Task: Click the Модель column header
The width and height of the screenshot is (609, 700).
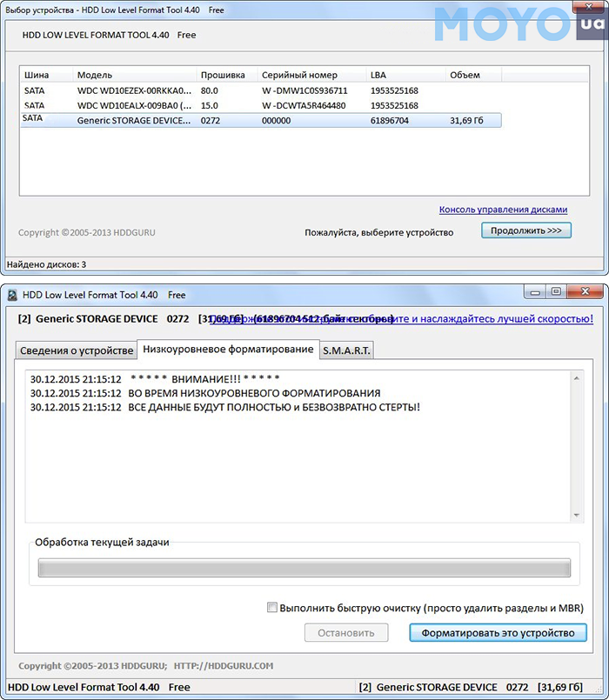Action: pyautogui.click(x=135, y=75)
